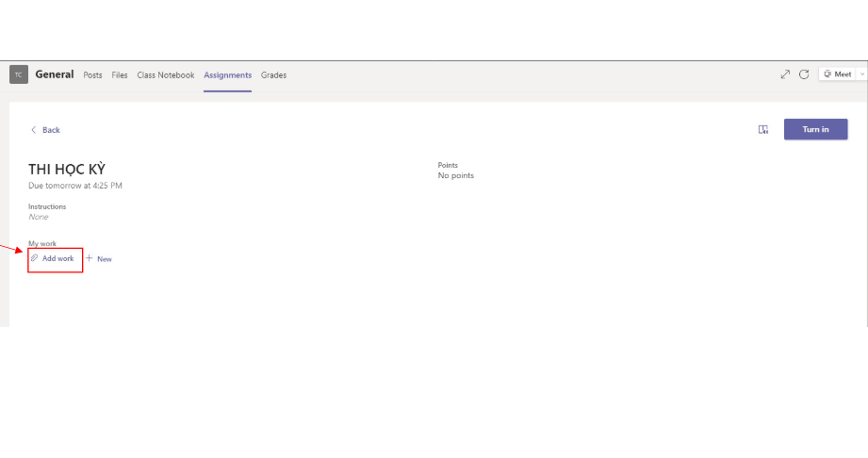The image size is (868, 458).
Task: Click the Instructions label
Action: pyautogui.click(x=47, y=206)
